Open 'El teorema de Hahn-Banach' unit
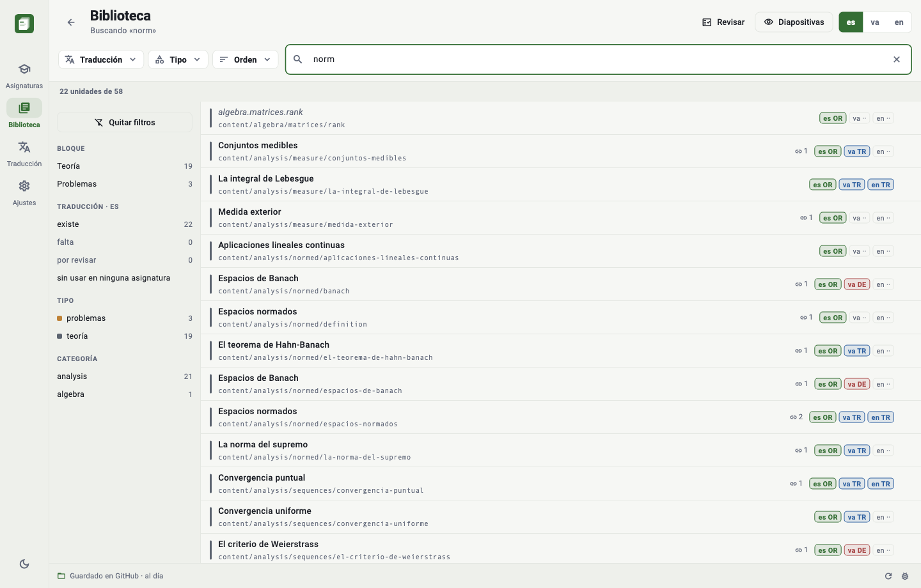921x588 pixels. [x=561, y=351]
